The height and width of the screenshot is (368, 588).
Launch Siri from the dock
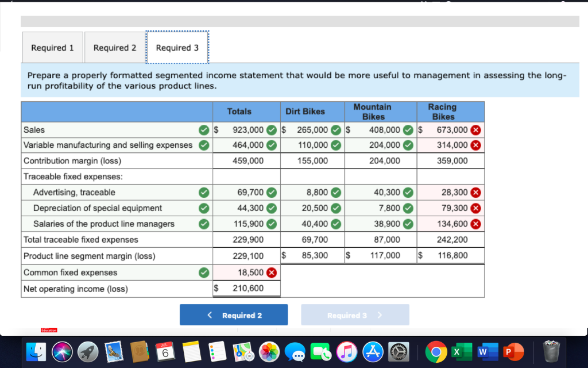point(62,352)
